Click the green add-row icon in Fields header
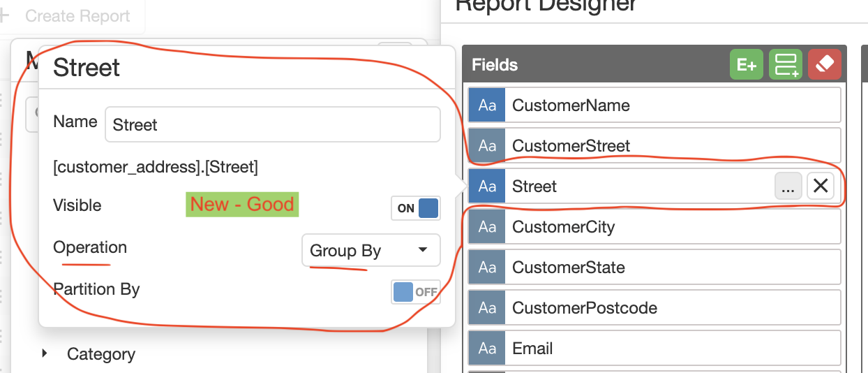 click(x=786, y=64)
